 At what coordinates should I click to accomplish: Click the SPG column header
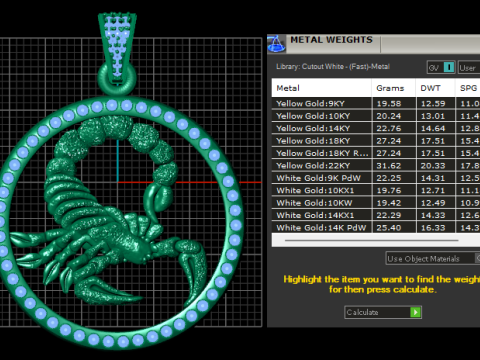[468, 88]
